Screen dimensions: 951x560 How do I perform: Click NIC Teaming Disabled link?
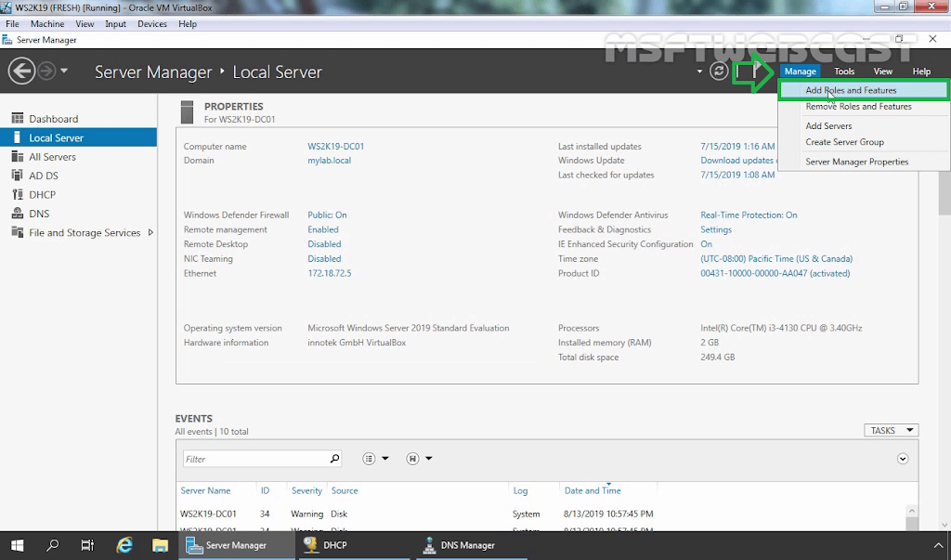pos(324,258)
